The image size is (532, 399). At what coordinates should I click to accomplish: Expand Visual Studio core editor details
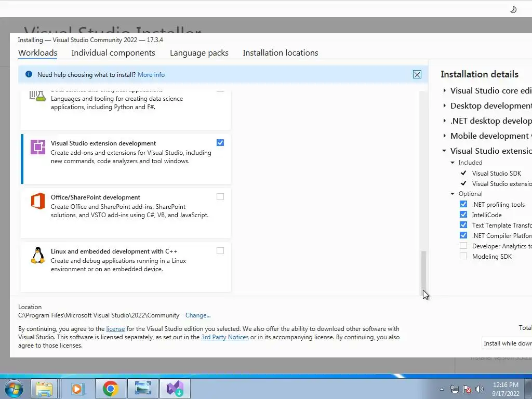(x=445, y=90)
